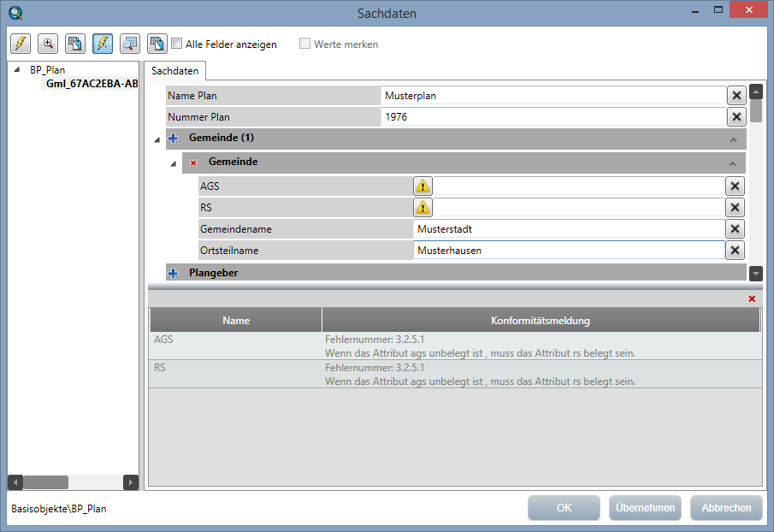The height and width of the screenshot is (532, 774).
Task: Collapse the inner Gemeinde section chevron
Action: (x=733, y=163)
